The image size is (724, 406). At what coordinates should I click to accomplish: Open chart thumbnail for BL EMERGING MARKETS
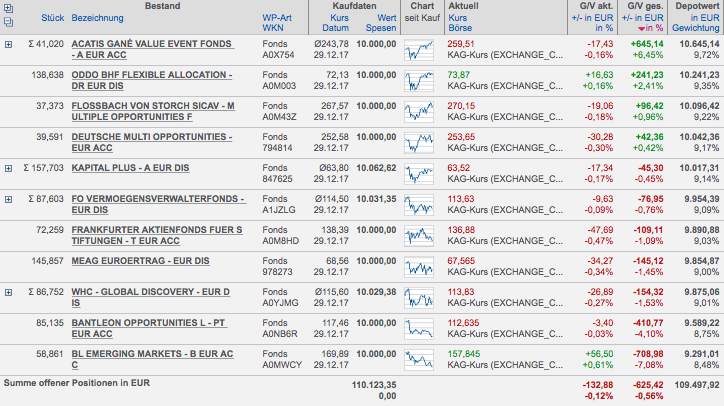[x=419, y=359]
